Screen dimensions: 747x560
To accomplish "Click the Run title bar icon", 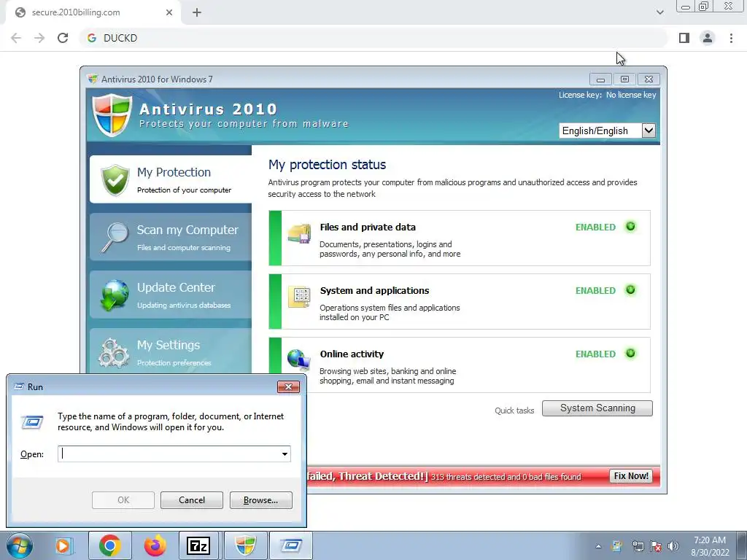I will pos(19,386).
